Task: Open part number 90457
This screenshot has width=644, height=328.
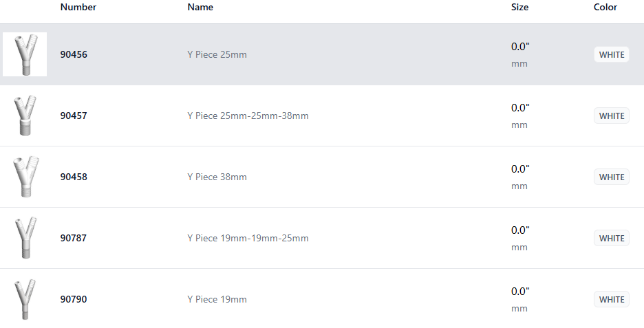Action: (74, 116)
